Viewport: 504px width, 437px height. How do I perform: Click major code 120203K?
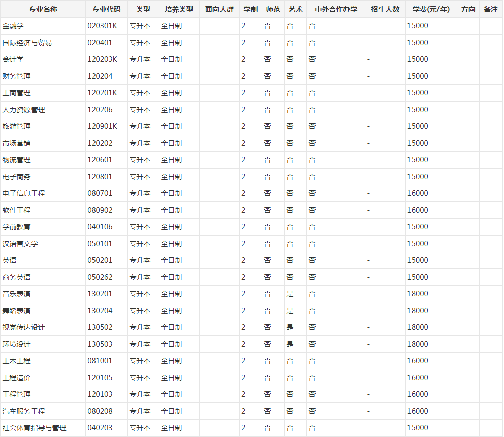click(102, 59)
